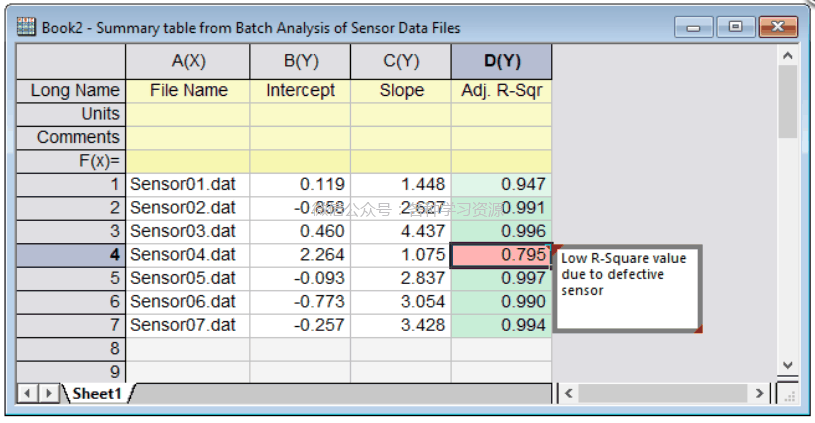This screenshot has width=815, height=423.
Task: Select column B(Y) header
Action: 301,61
